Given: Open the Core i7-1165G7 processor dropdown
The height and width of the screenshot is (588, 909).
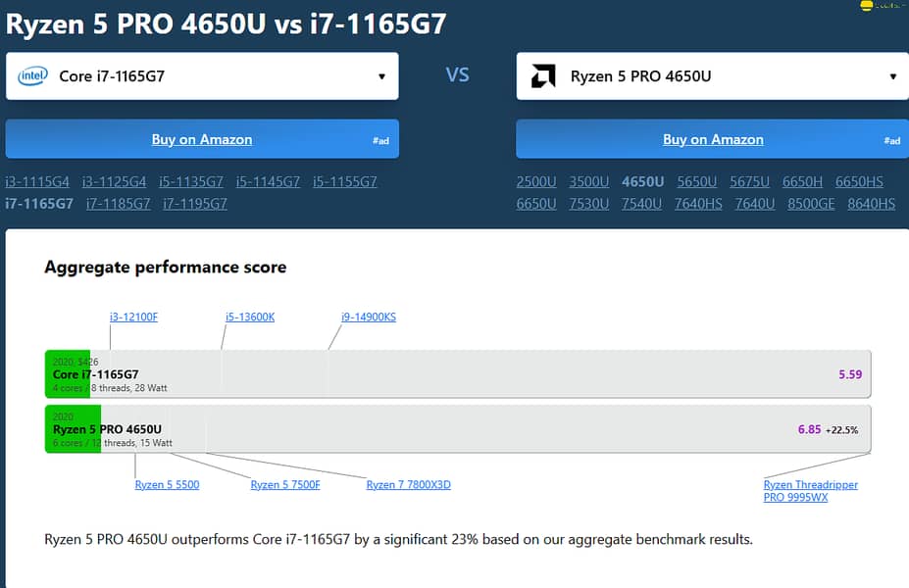Looking at the screenshot, I should [202, 75].
